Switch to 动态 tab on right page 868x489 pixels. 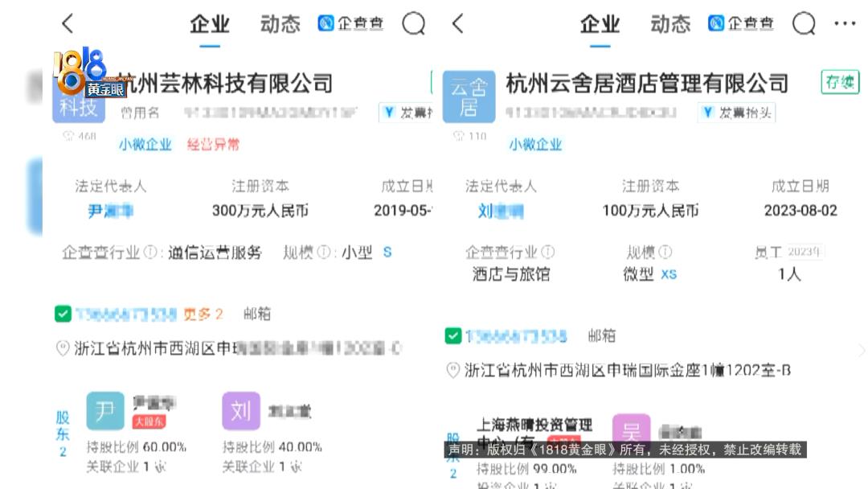671,24
